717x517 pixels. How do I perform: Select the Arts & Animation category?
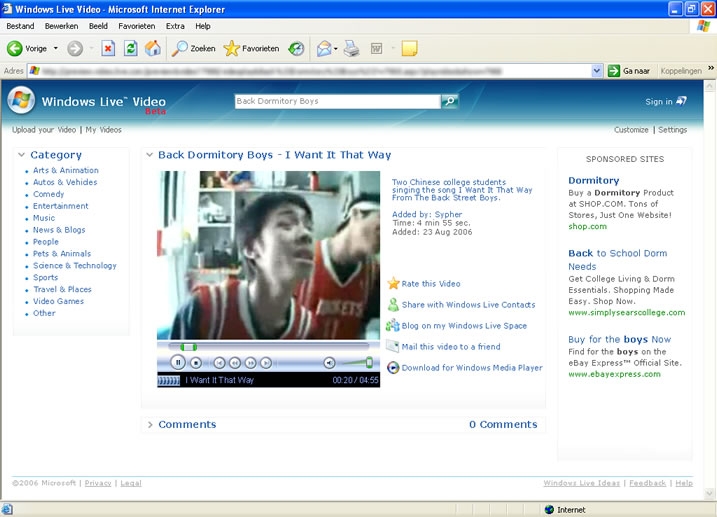coord(66,170)
